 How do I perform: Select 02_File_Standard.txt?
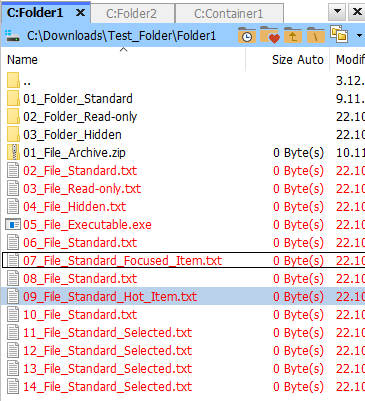pyautogui.click(x=80, y=171)
